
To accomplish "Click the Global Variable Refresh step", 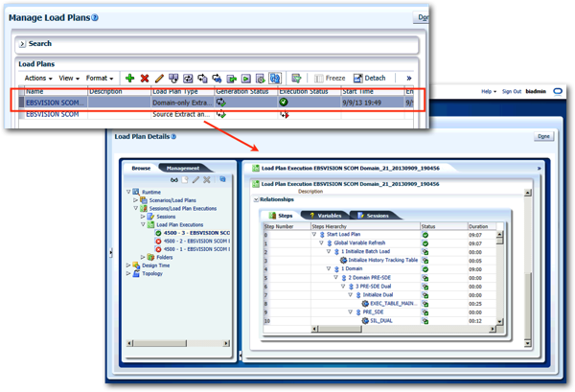I will [359, 242].
